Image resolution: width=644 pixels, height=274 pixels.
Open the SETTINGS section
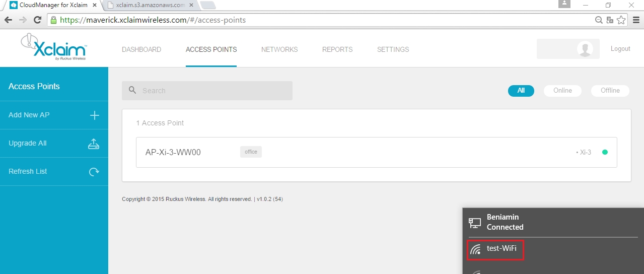click(393, 49)
